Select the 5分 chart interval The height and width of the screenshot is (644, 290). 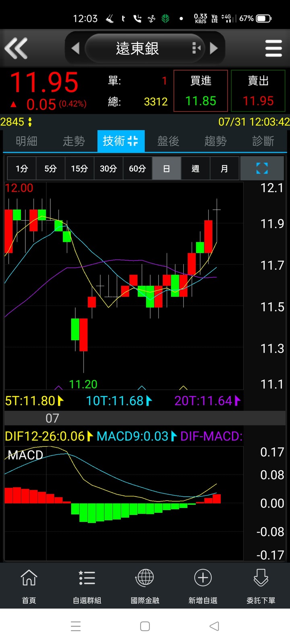50,168
